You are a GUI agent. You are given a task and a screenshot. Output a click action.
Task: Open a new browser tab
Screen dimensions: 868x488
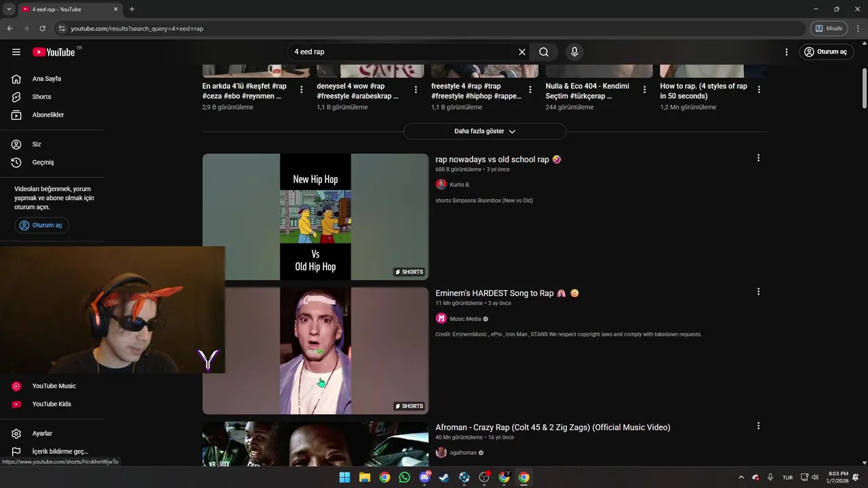[x=132, y=9]
